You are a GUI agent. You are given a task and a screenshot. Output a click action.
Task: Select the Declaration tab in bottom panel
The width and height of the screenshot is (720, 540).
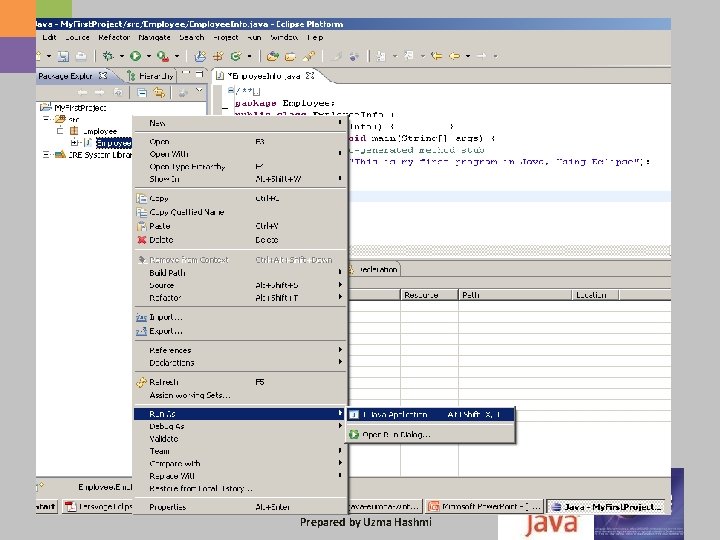(374, 270)
